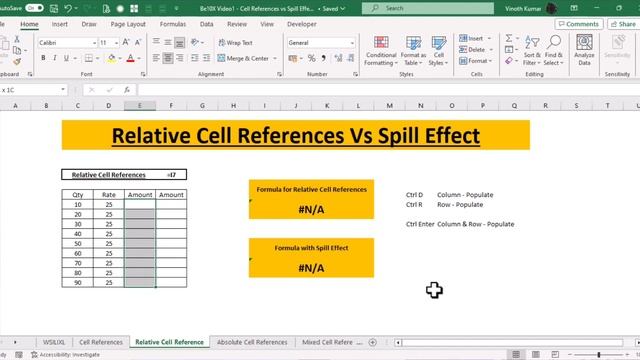Viewport: 640px width, 360px height.
Task: Expand the Name Box dropdown
Action: pos(63,90)
